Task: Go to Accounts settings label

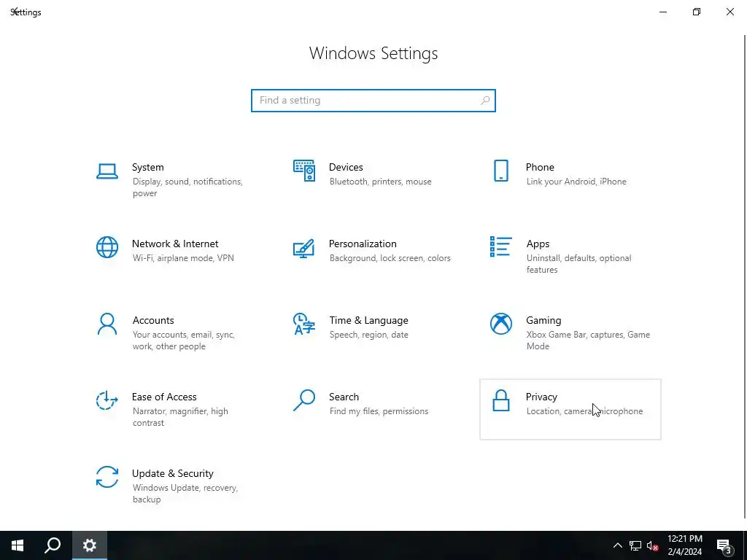Action: [153, 321]
